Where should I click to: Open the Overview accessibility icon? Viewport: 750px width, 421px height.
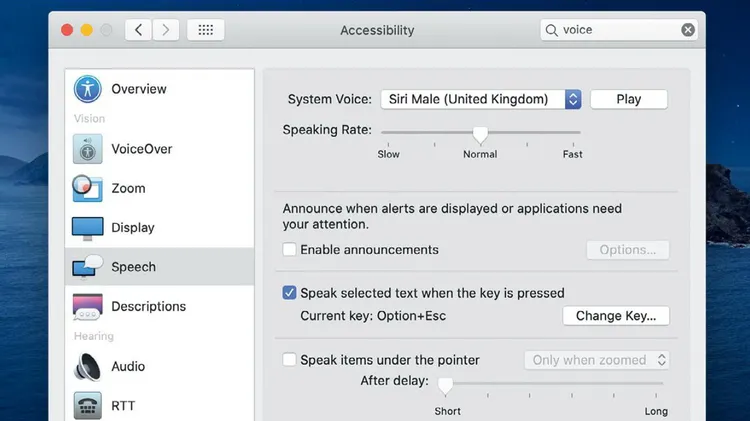[88, 89]
